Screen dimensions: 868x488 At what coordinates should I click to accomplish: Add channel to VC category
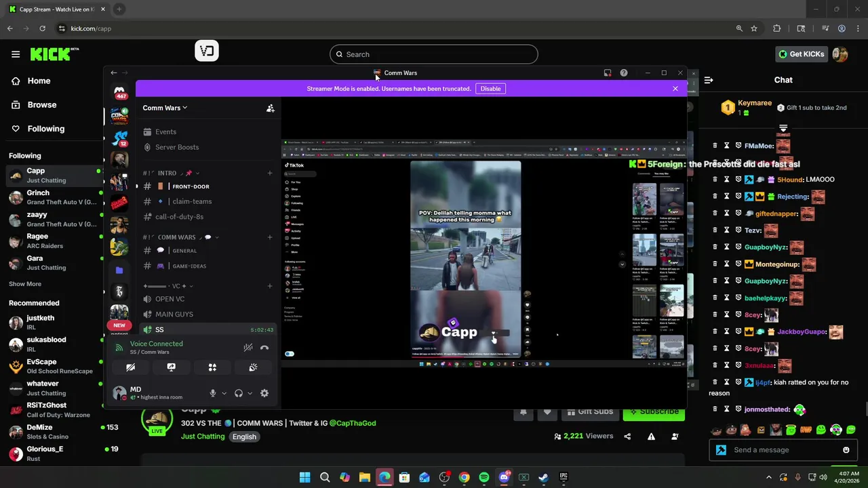269,286
